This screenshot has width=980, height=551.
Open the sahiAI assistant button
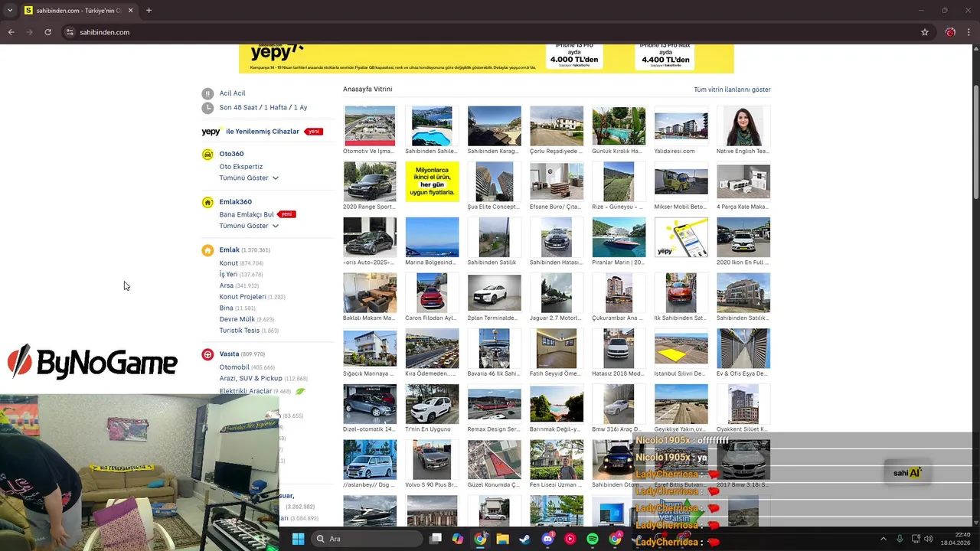pyautogui.click(x=907, y=472)
